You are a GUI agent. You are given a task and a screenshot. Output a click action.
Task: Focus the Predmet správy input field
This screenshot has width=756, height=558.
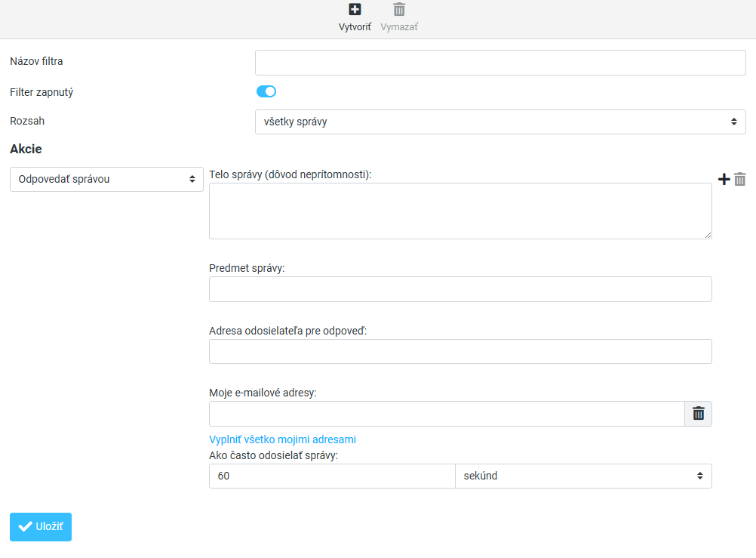pos(460,289)
